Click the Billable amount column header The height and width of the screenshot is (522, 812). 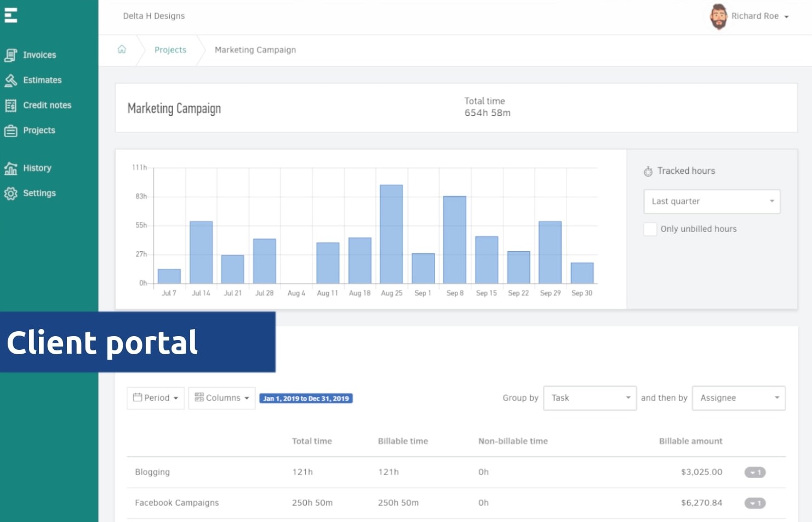pyautogui.click(x=690, y=441)
